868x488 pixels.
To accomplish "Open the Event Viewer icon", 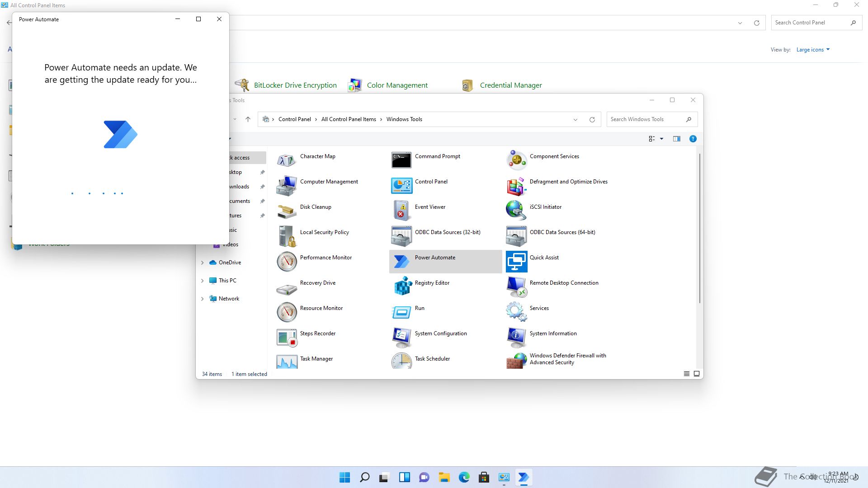I will click(x=401, y=211).
